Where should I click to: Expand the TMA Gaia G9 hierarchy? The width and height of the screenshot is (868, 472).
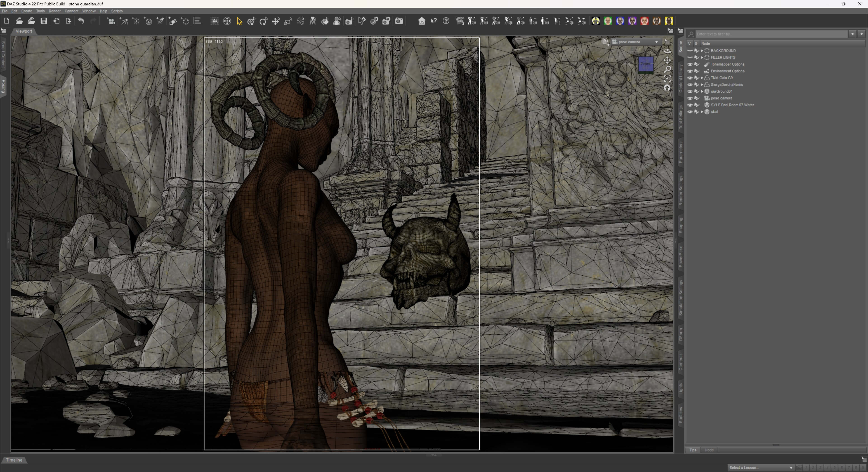click(x=702, y=78)
